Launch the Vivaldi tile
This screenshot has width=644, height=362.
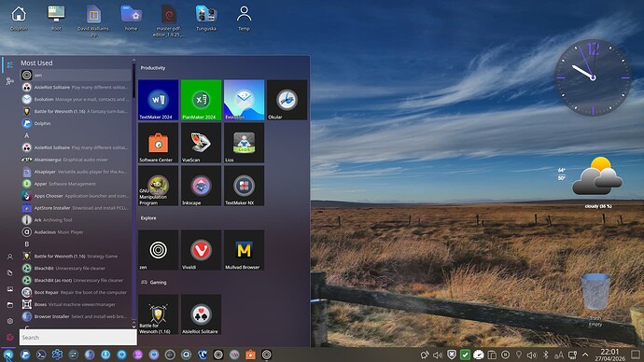point(201,250)
